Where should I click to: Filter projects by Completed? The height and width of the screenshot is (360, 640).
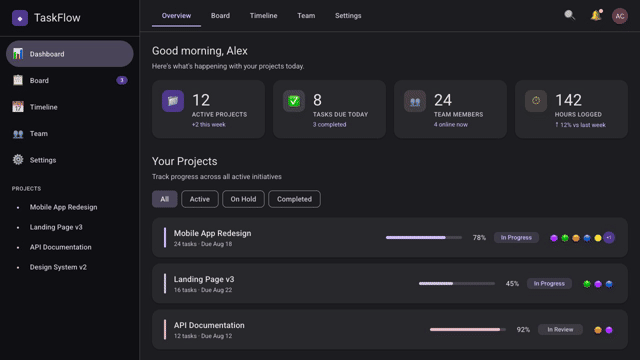click(294, 199)
